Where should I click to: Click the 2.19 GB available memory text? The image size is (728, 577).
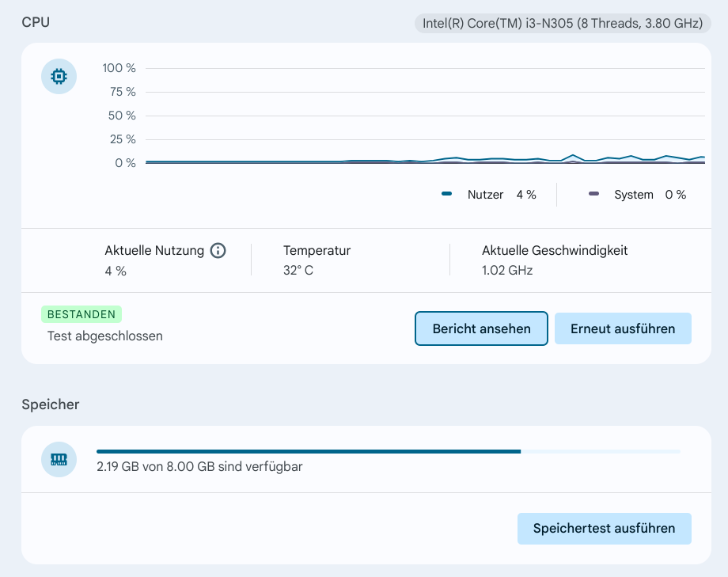pos(199,466)
